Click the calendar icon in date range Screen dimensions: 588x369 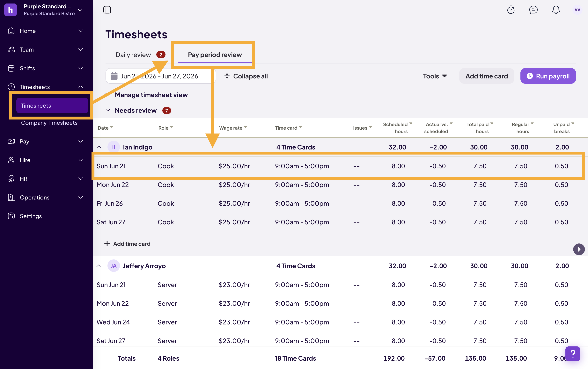pos(114,76)
